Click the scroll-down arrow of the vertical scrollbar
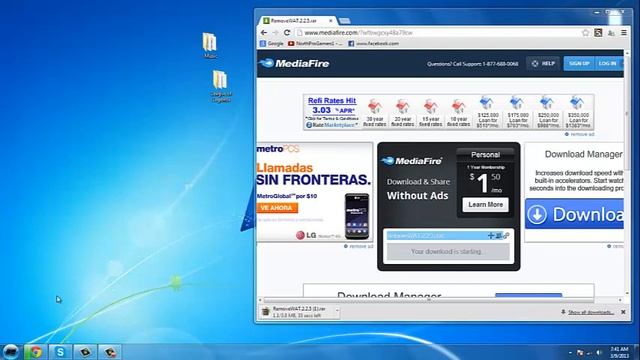640x360 pixels. (x=627, y=293)
